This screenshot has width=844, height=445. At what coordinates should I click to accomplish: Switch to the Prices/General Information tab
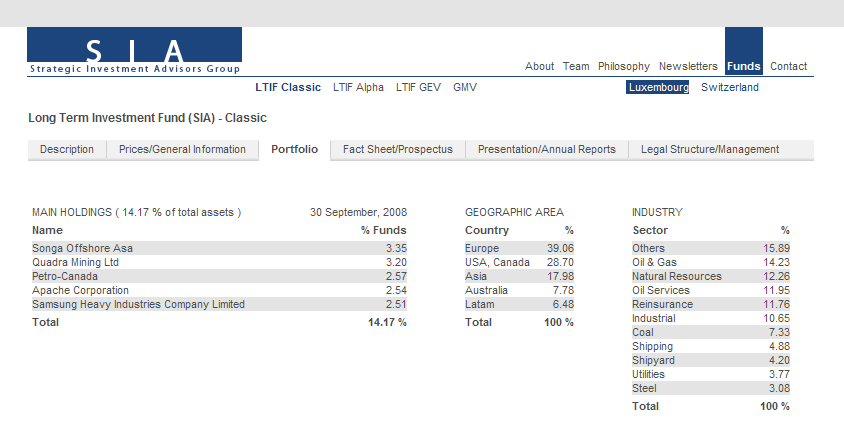pos(182,149)
